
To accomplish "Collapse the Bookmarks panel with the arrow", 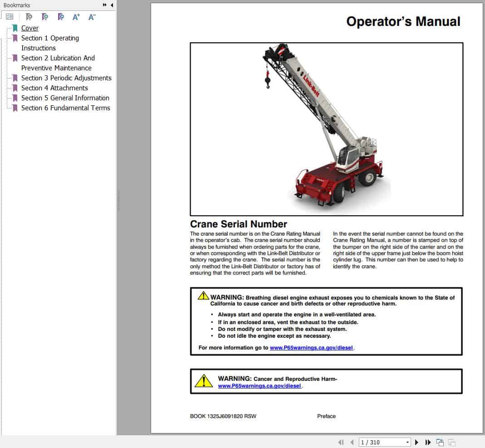I will pos(112,5).
